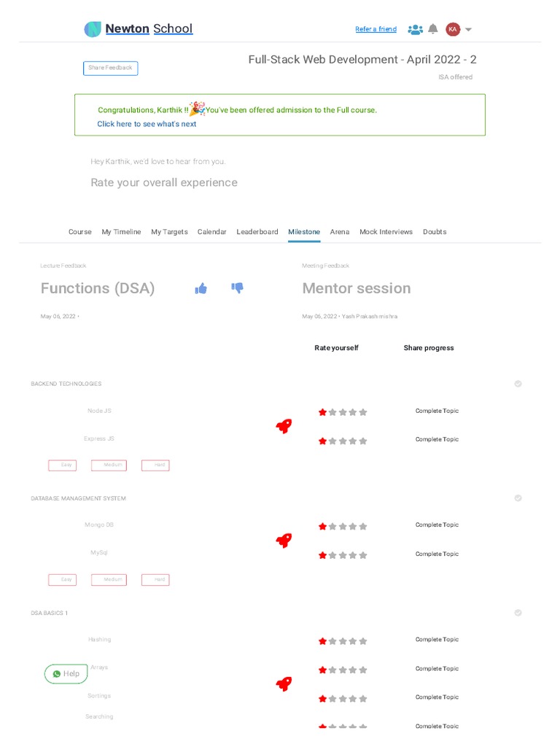Toggle the Backend Technologies completion checkmark
Screen dimensions: 560x747
click(x=518, y=384)
